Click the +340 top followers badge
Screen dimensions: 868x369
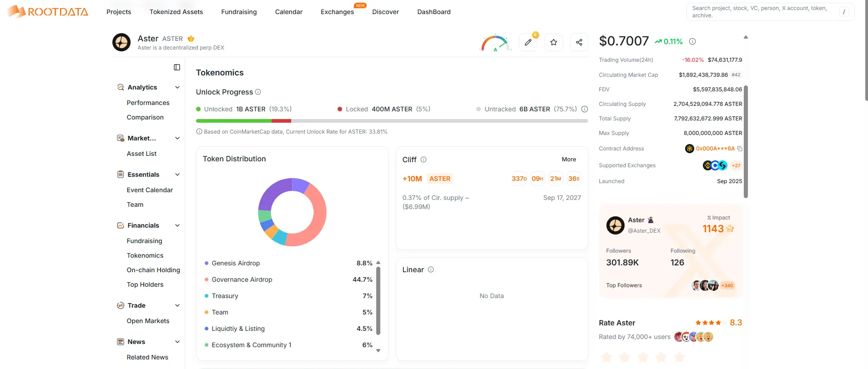tap(727, 285)
